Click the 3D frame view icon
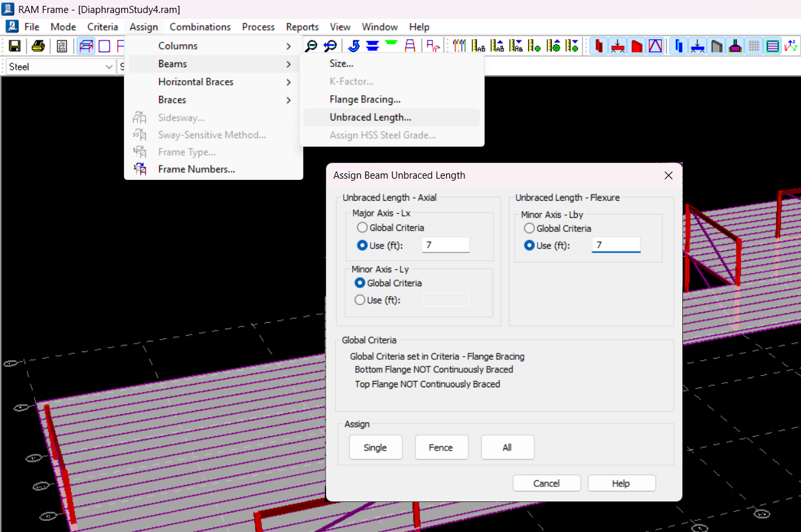 tap(86, 46)
